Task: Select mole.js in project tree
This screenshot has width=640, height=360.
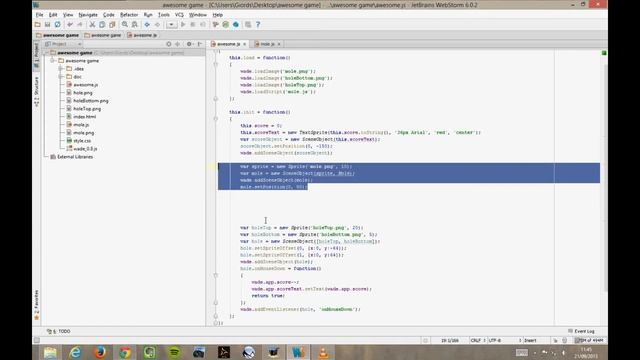Action: pyautogui.click(x=81, y=124)
